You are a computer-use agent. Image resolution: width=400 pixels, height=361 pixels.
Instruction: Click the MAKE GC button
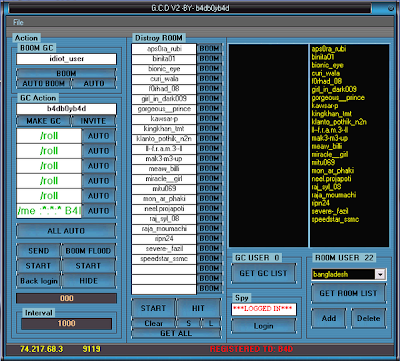pyautogui.click(x=43, y=121)
